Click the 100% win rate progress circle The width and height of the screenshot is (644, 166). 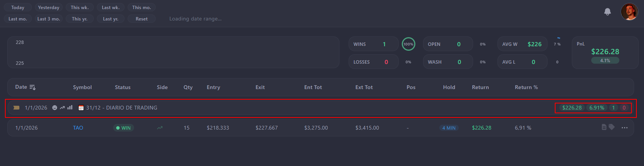409,44
